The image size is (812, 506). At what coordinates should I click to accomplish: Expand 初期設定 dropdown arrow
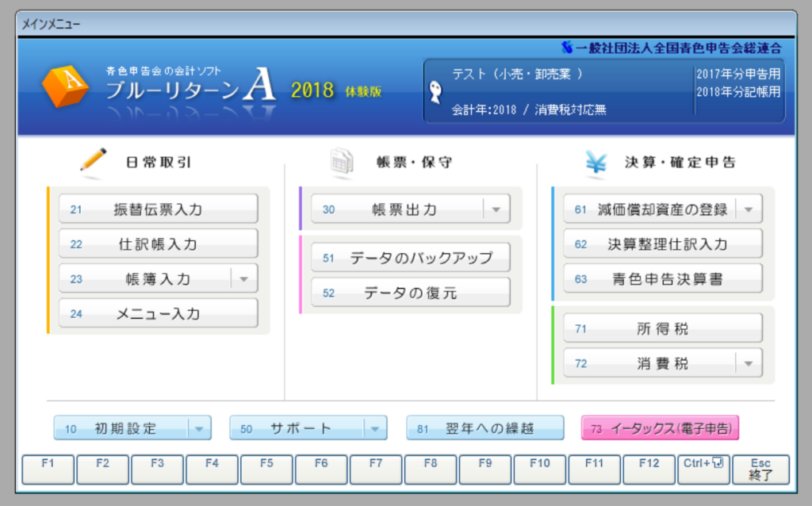click(199, 427)
